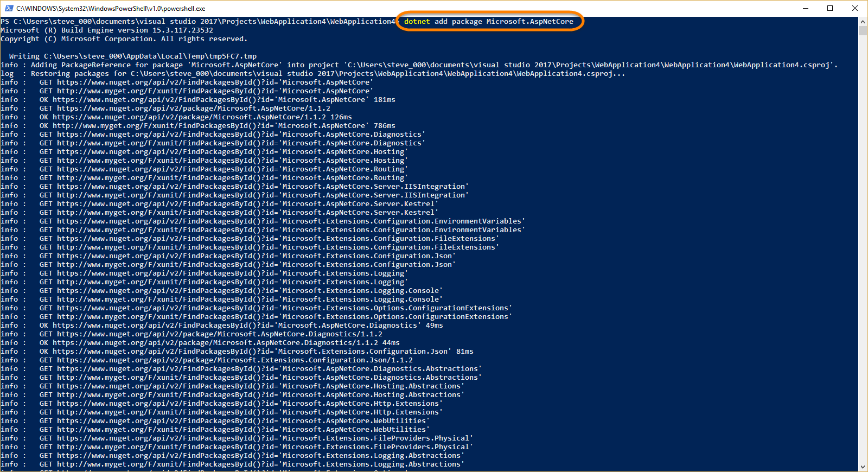The image size is (868, 472).
Task: Click the scrollbar up arrow
Action: [863, 22]
